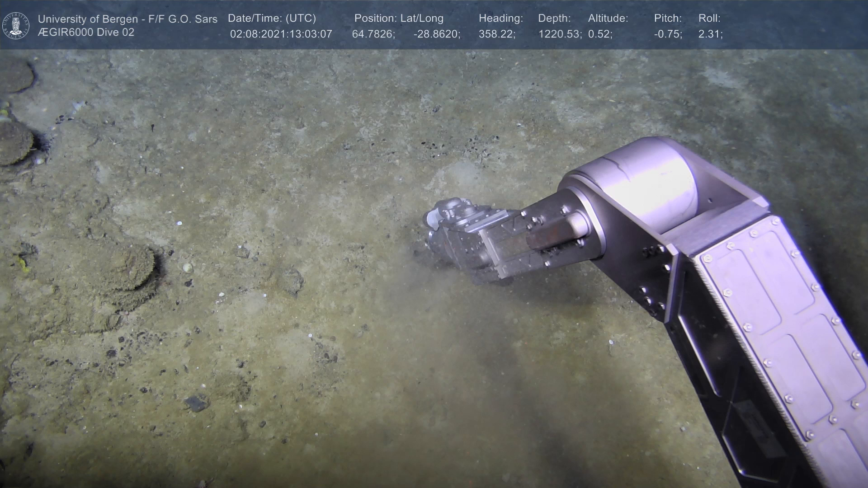Click the Heading label
868x488 pixels.
pos(500,19)
